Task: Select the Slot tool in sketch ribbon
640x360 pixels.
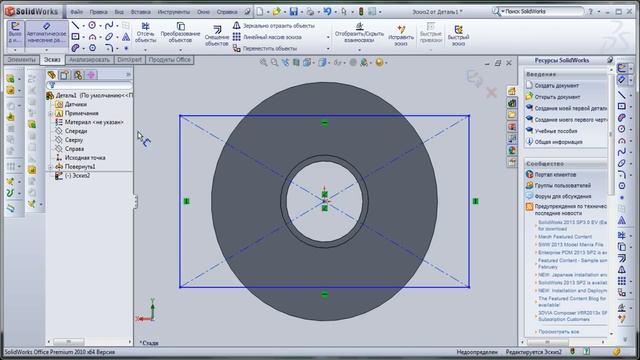Action: tap(76, 48)
